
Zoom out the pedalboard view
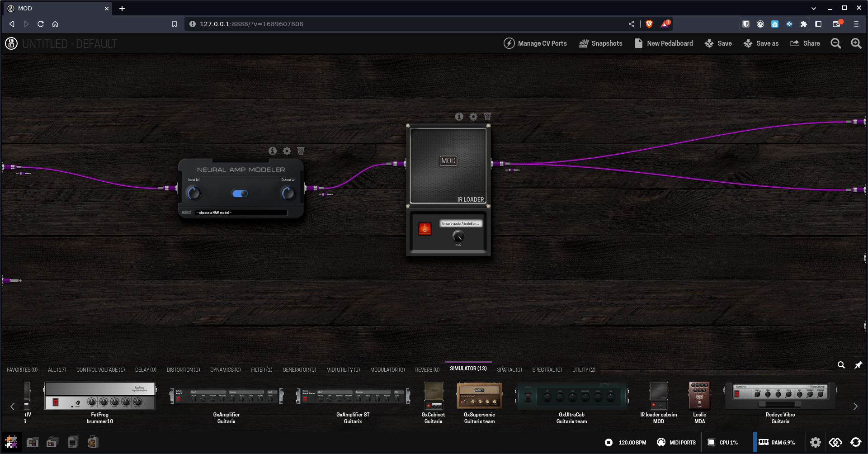(x=836, y=43)
